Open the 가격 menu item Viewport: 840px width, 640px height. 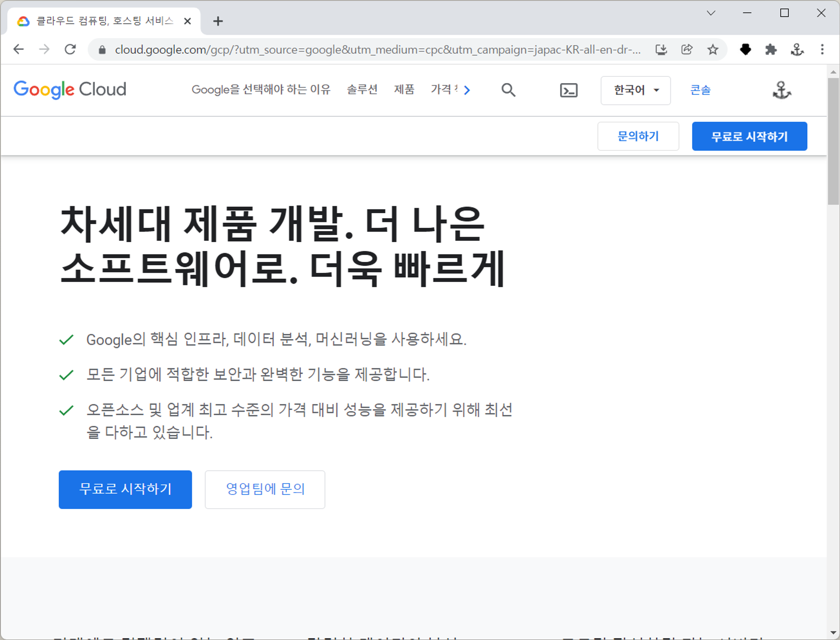(x=444, y=89)
